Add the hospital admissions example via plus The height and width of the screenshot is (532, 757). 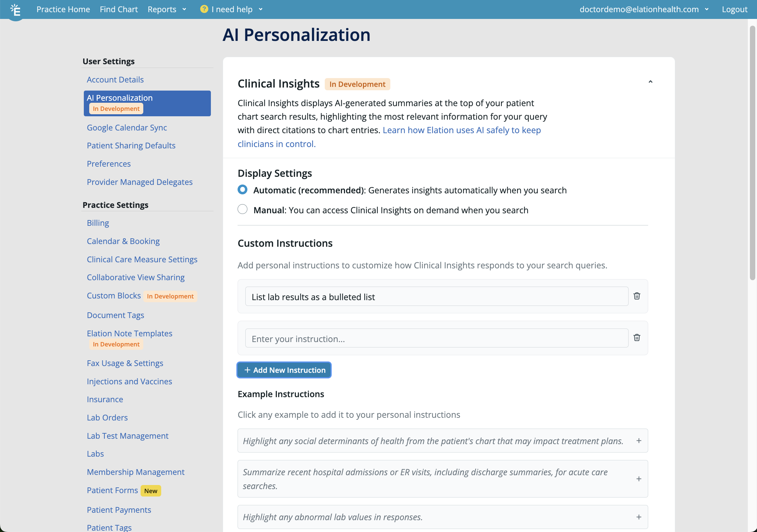point(638,479)
